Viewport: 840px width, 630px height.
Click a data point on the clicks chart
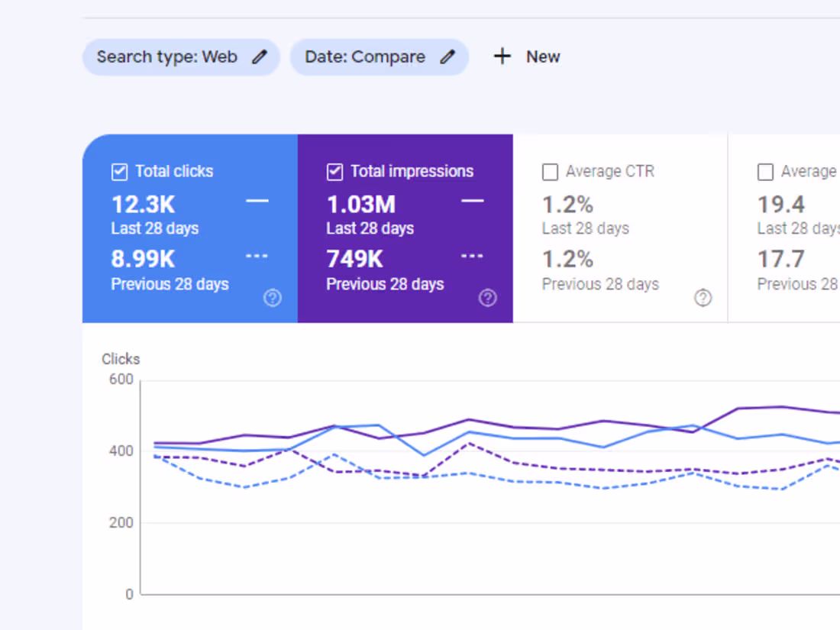point(467,419)
